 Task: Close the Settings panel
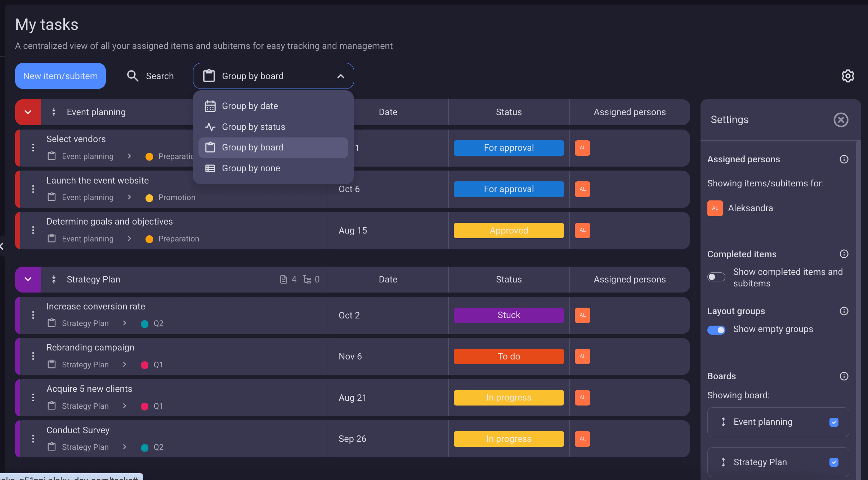841,120
